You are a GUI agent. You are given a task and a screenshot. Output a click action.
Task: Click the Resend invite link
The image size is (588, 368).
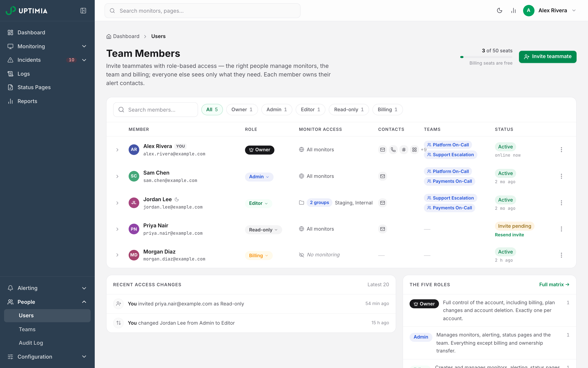pos(509,235)
